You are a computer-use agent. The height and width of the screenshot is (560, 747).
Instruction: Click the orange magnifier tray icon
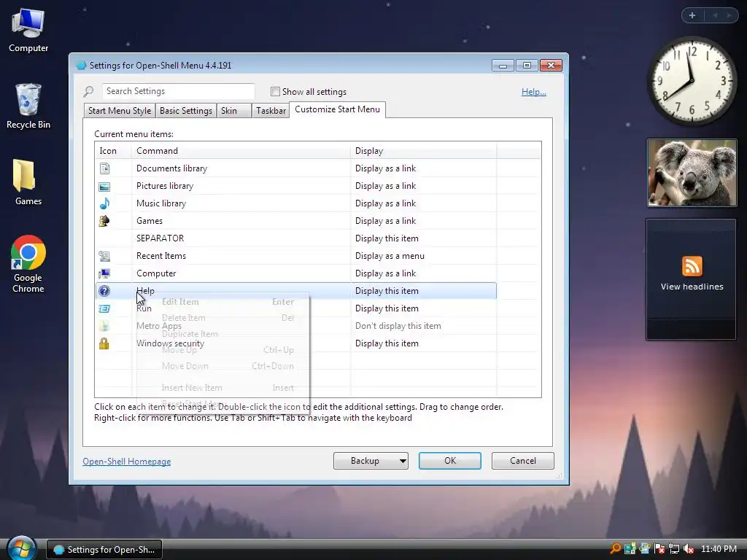point(616,549)
